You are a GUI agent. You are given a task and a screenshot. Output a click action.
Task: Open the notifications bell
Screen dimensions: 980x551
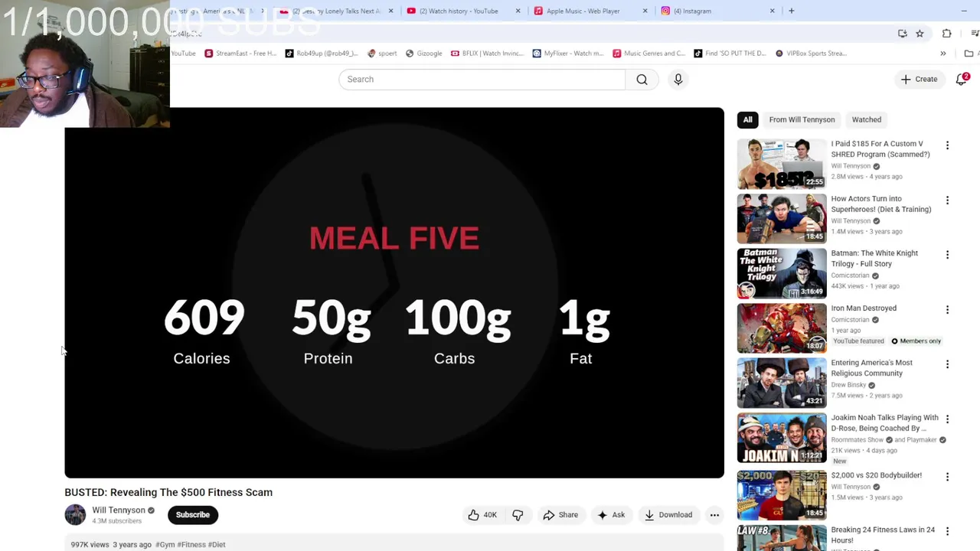[x=962, y=80]
